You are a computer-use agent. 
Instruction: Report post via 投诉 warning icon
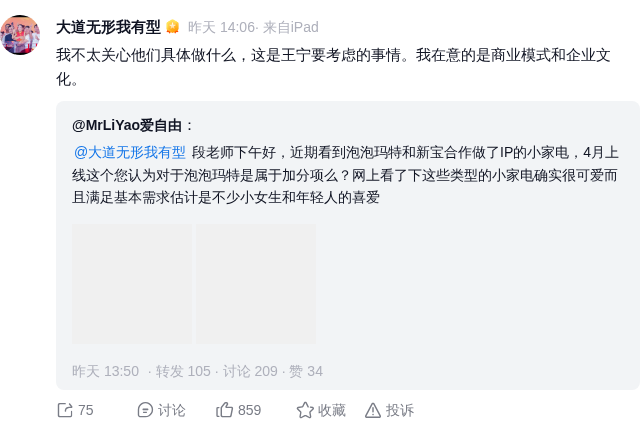click(x=373, y=410)
